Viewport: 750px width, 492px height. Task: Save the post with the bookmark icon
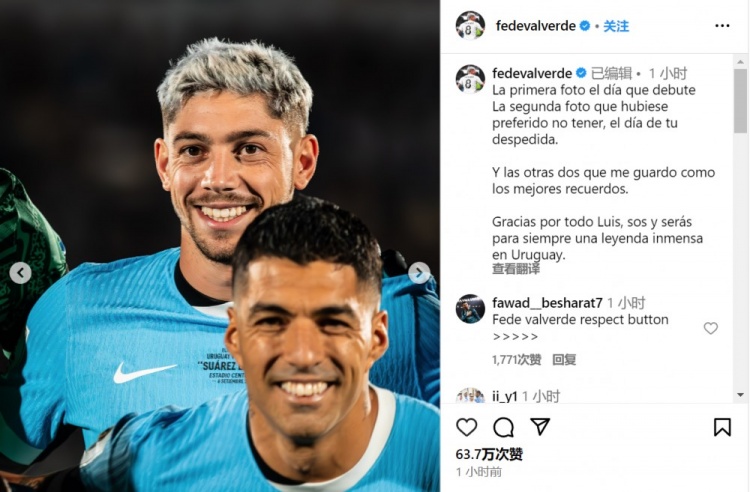tap(722, 427)
